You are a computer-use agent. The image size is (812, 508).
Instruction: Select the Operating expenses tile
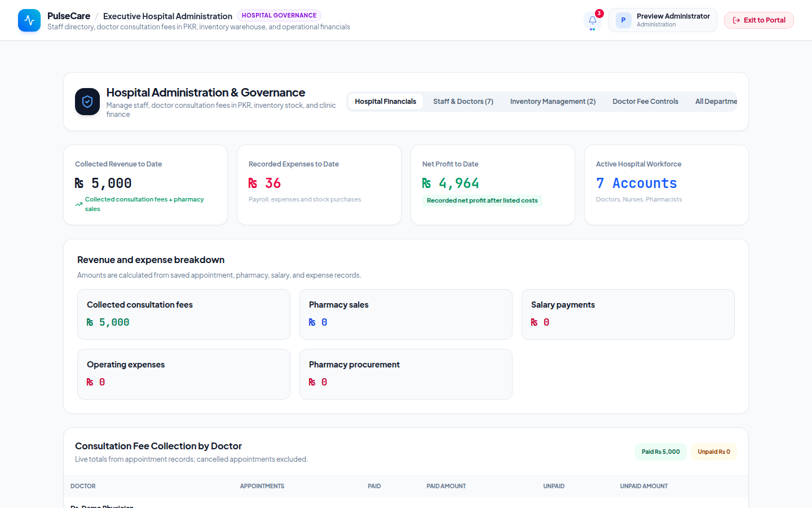[184, 374]
